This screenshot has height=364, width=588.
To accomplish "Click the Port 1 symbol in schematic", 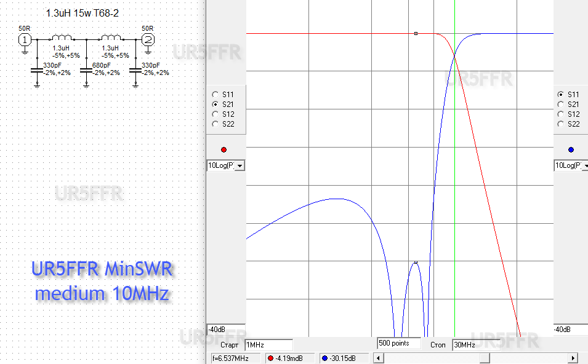I will [x=25, y=40].
